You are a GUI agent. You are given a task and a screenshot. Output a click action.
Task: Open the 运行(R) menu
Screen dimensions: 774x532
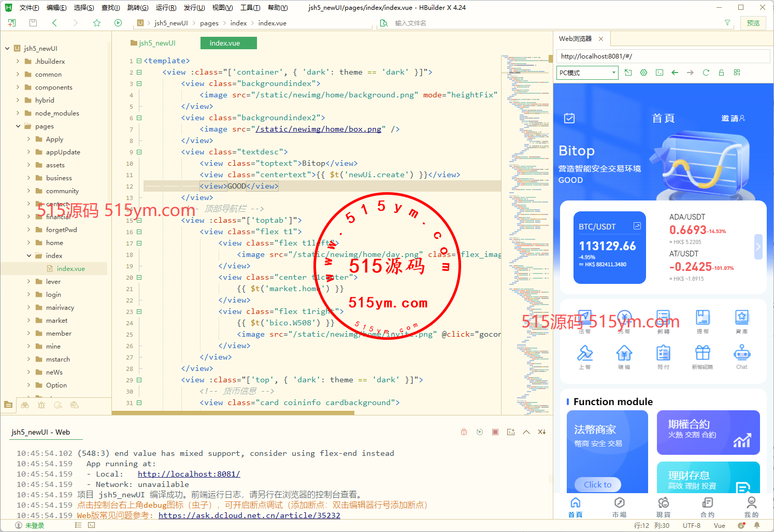(x=166, y=7)
